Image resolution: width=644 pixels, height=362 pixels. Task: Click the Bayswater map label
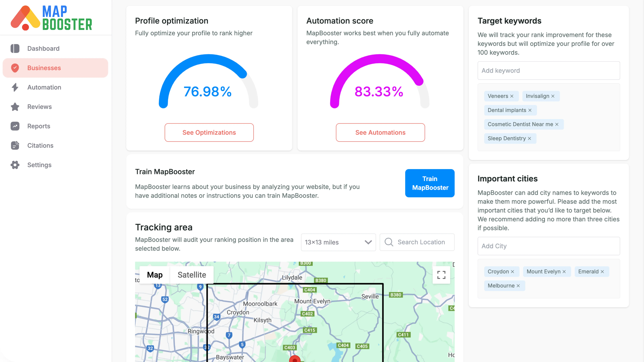(x=230, y=357)
